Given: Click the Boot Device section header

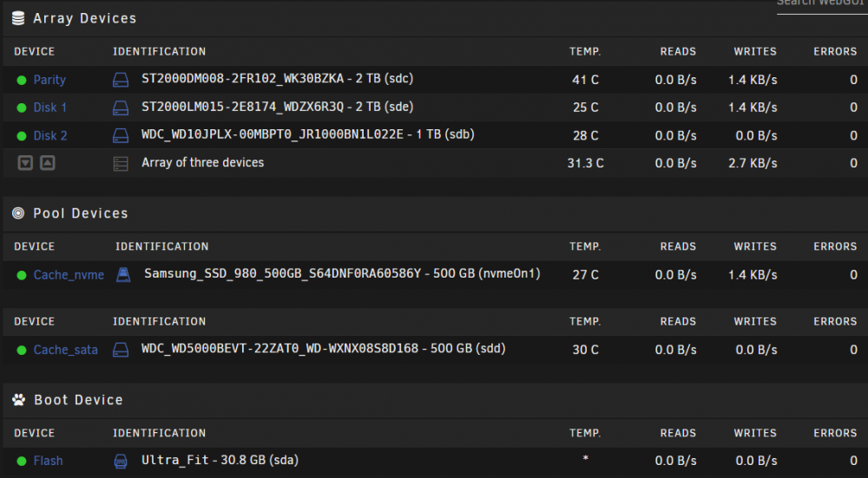Looking at the screenshot, I should coord(78,399).
